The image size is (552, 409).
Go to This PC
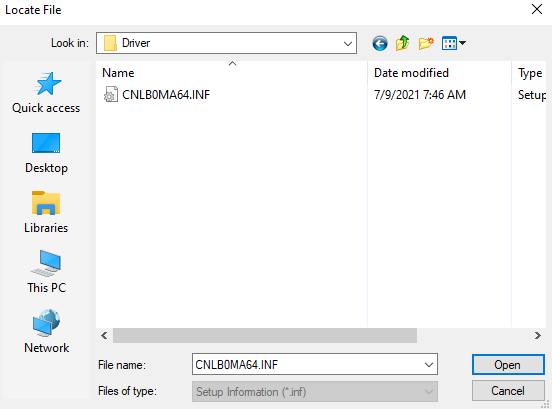tap(46, 272)
